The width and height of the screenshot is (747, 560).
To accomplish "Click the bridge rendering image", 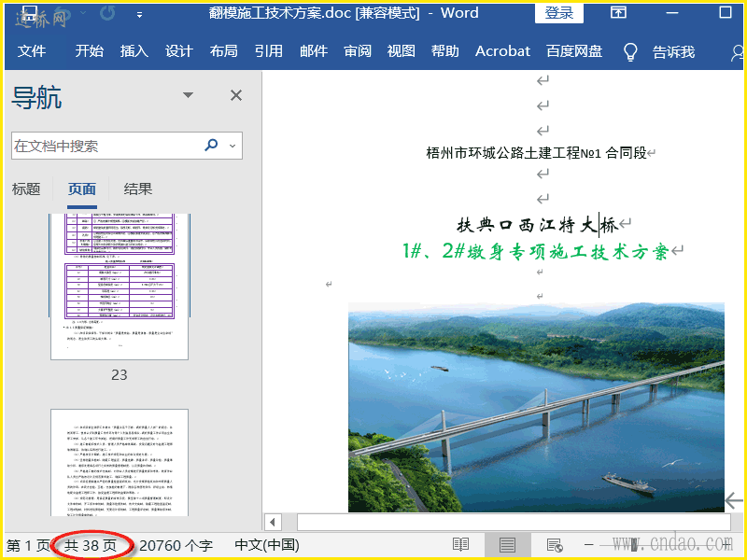I will [536, 407].
